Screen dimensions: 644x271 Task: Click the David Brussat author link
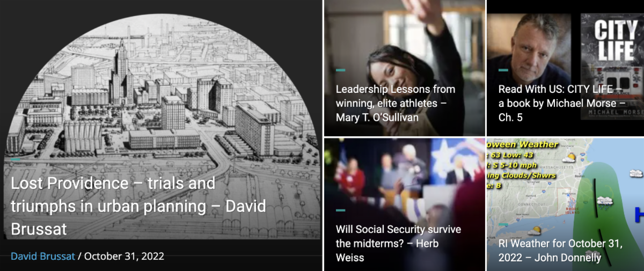(43, 256)
